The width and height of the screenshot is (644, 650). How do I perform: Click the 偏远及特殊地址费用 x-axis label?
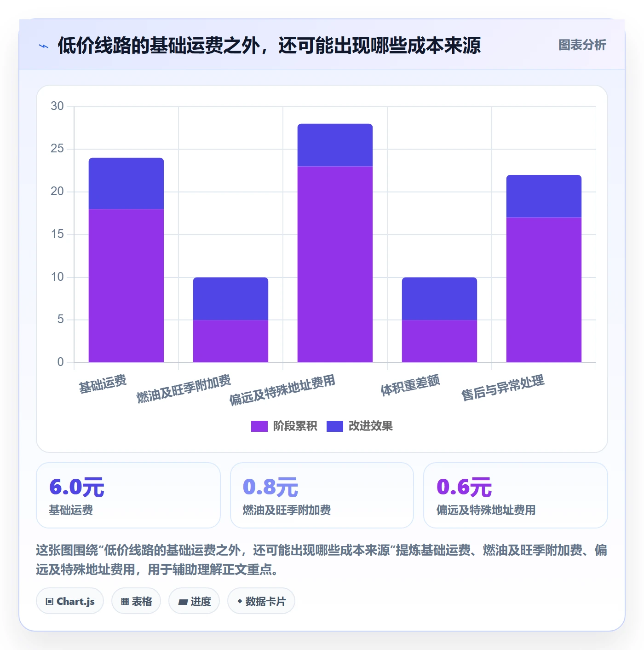[x=282, y=390]
